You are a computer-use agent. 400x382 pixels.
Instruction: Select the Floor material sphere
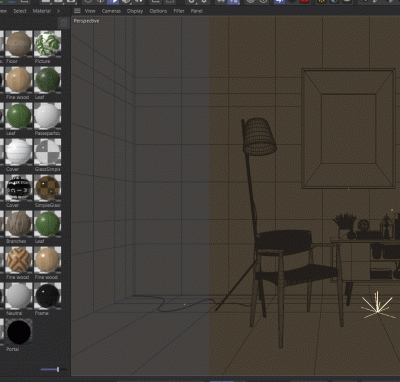19,44
